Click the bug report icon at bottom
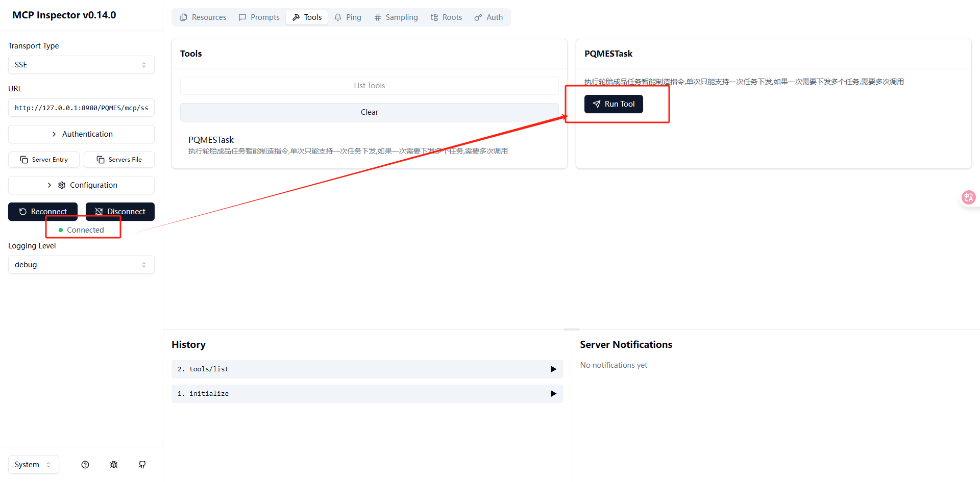The height and width of the screenshot is (482, 980). [113, 464]
